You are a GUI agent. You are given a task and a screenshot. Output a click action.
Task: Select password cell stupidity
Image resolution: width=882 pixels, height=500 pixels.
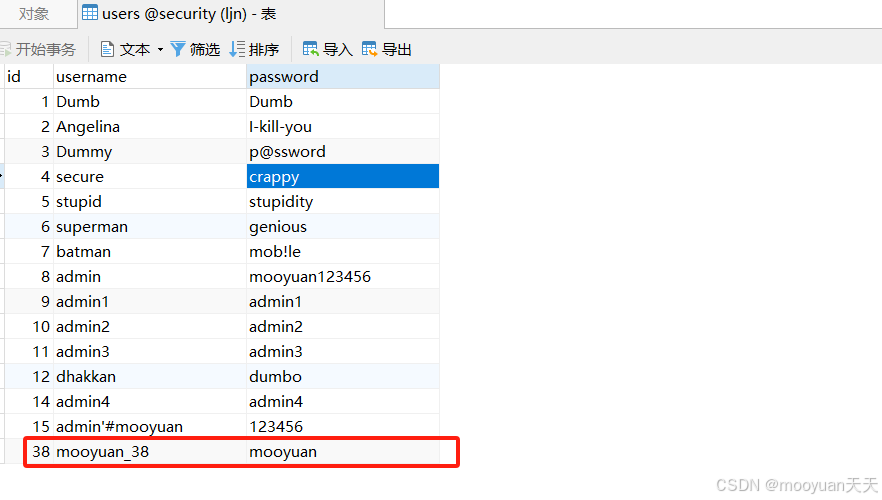pos(343,202)
